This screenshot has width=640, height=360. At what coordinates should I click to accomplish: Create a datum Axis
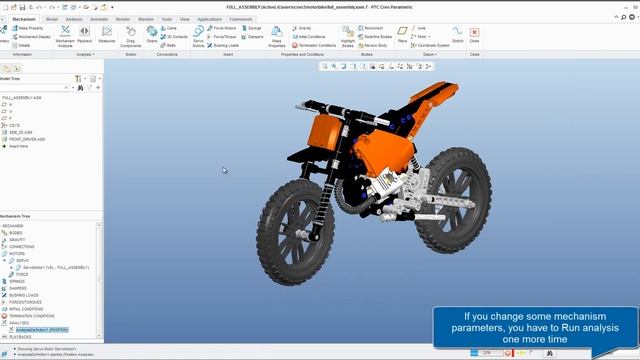[x=418, y=28]
